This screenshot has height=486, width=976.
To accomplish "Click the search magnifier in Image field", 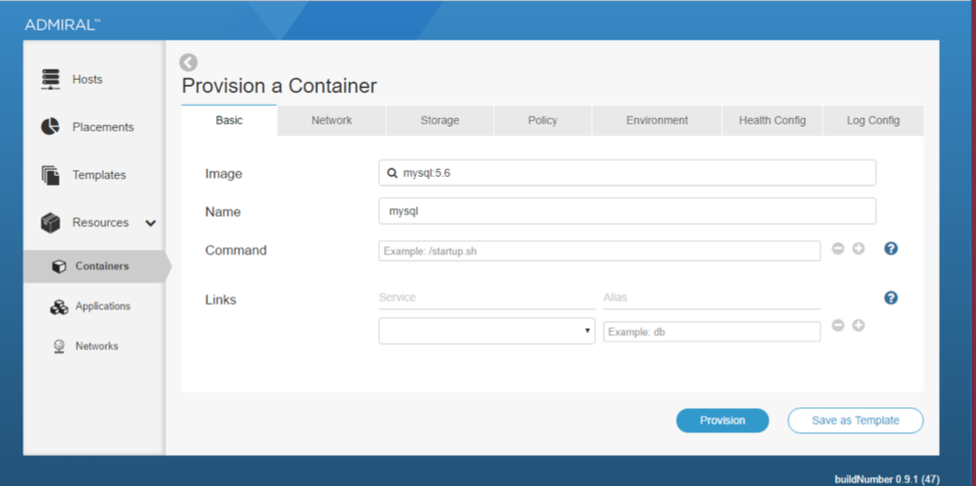I will (x=392, y=173).
